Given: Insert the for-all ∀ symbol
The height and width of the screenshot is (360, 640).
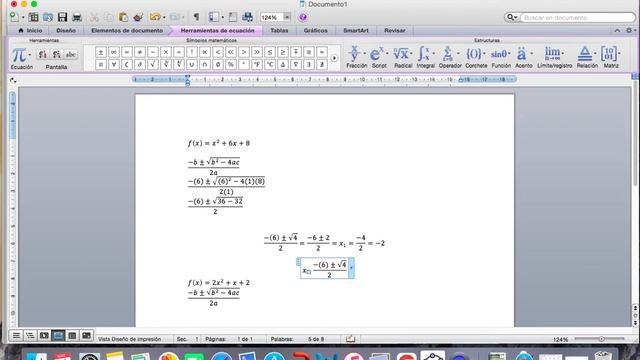Looking at the screenshot, I should (114, 64).
